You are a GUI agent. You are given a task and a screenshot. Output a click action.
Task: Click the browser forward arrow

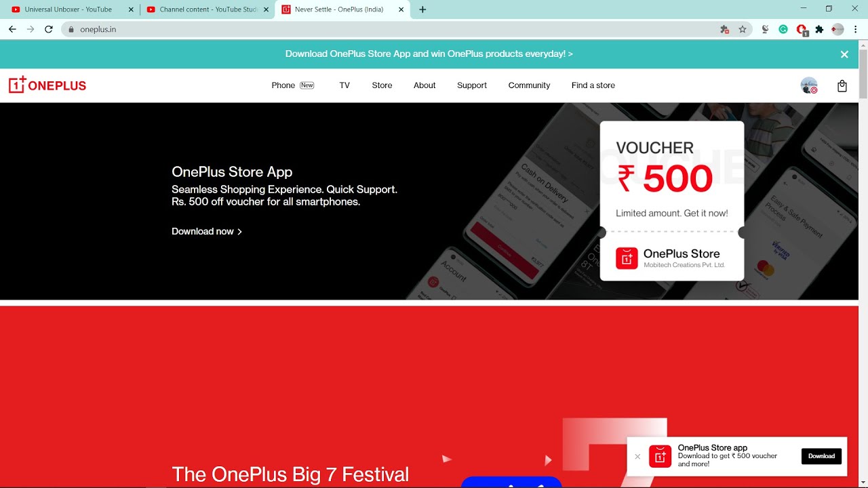[31, 29]
